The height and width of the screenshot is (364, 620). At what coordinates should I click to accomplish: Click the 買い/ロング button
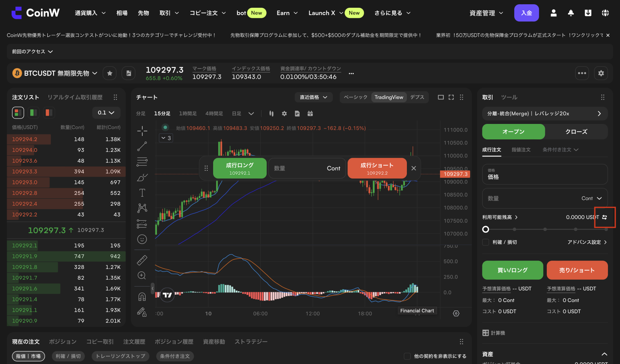pos(512,270)
